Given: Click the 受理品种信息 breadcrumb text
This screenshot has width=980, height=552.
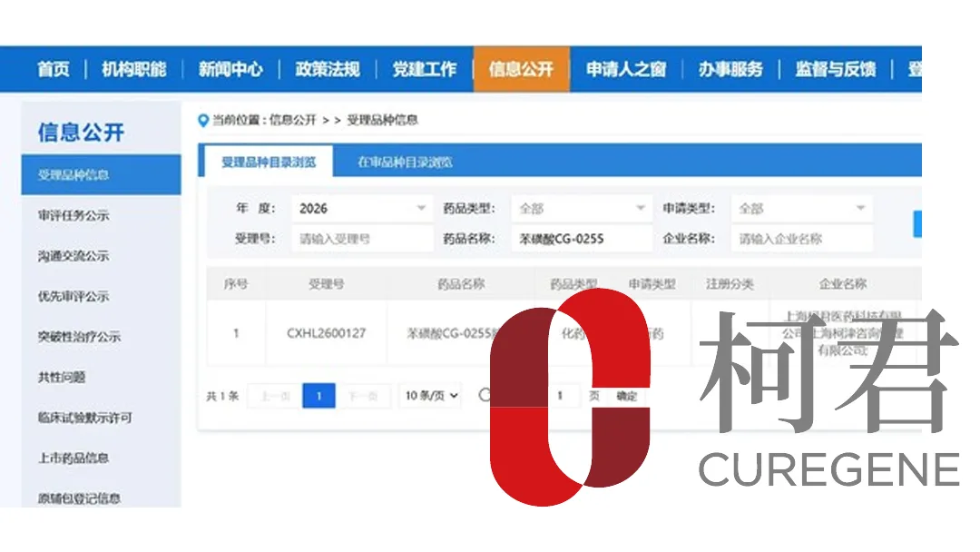Looking at the screenshot, I should click(383, 120).
